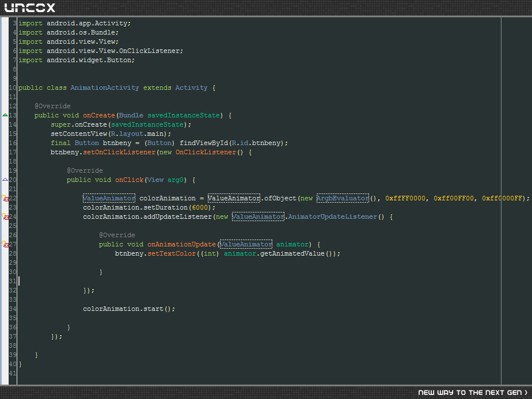Click line number 10 in gutter
The width and height of the screenshot is (532, 399).
[x=13, y=88]
